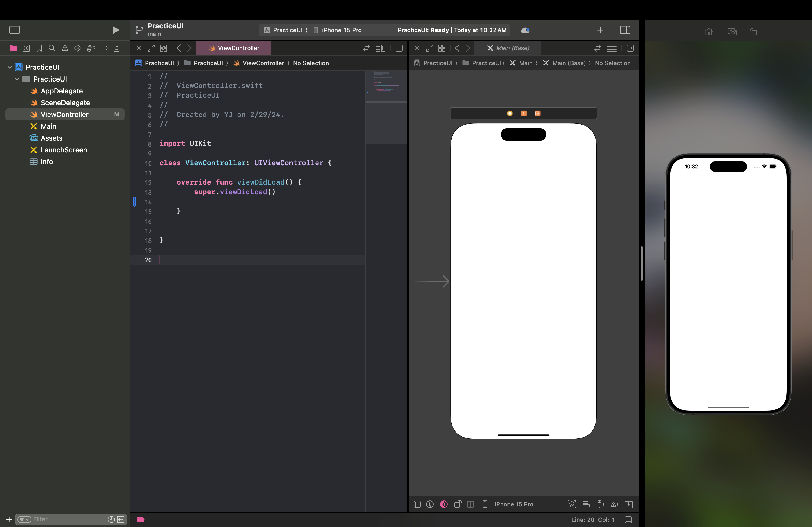Screen dimensions: 812x527
Task: Open the Breakpoint navigator icon
Action: (x=103, y=48)
